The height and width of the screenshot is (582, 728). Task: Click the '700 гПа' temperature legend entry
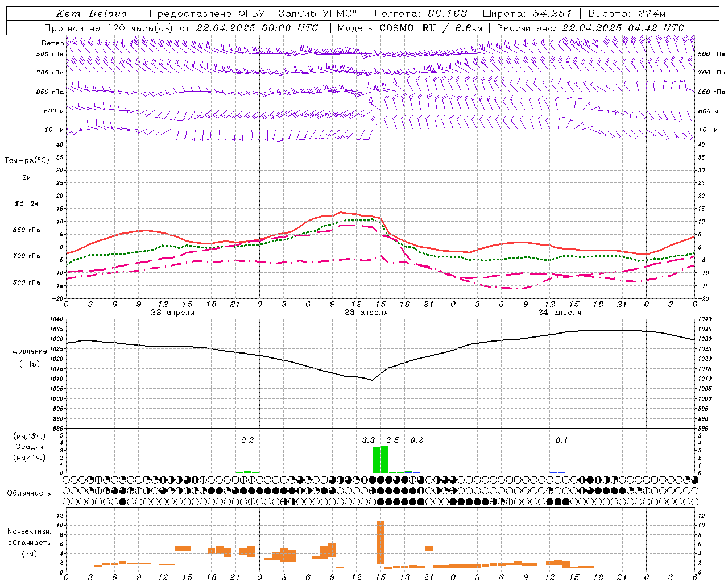tap(27, 256)
